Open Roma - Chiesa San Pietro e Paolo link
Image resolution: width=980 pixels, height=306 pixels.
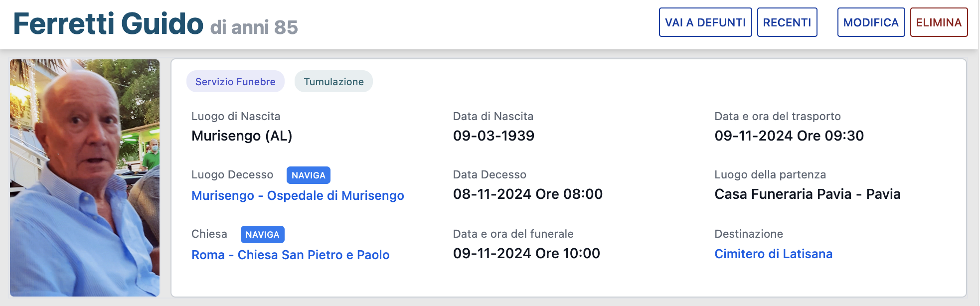[290, 255]
